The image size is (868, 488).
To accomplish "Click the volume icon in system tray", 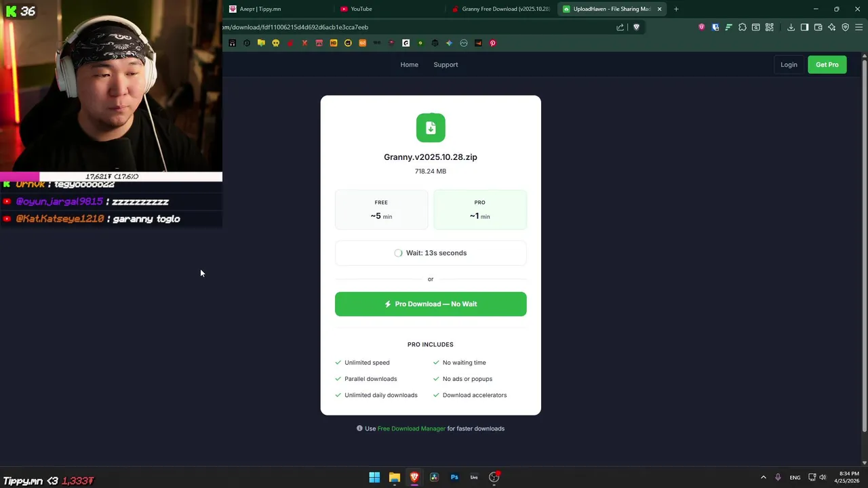I will click(x=823, y=477).
